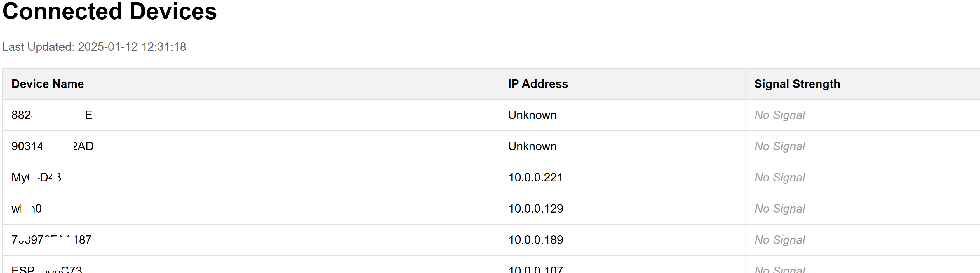Screen dimensions: 980x273
Task: Click No Signal beside 10.0.0.221
Action: pyautogui.click(x=779, y=177)
